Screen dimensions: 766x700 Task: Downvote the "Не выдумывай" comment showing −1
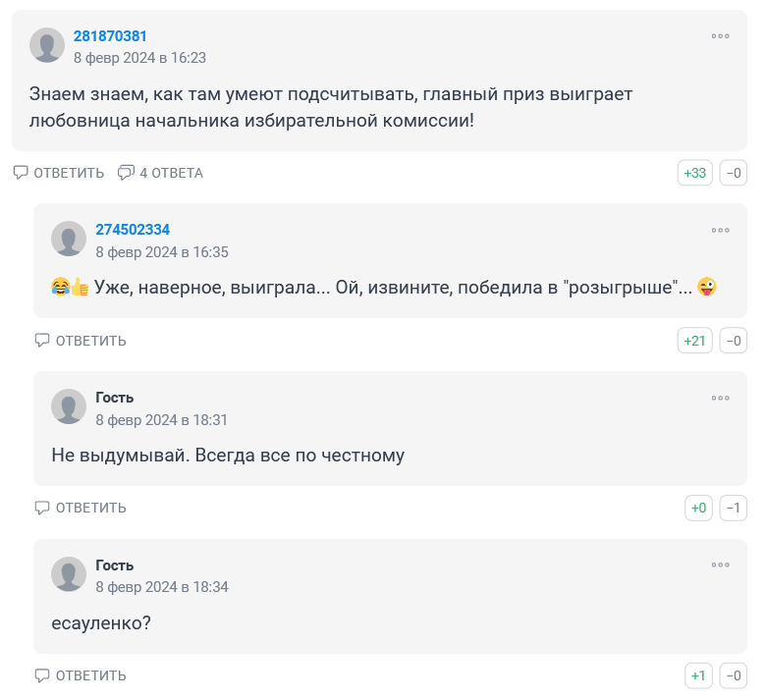734,508
